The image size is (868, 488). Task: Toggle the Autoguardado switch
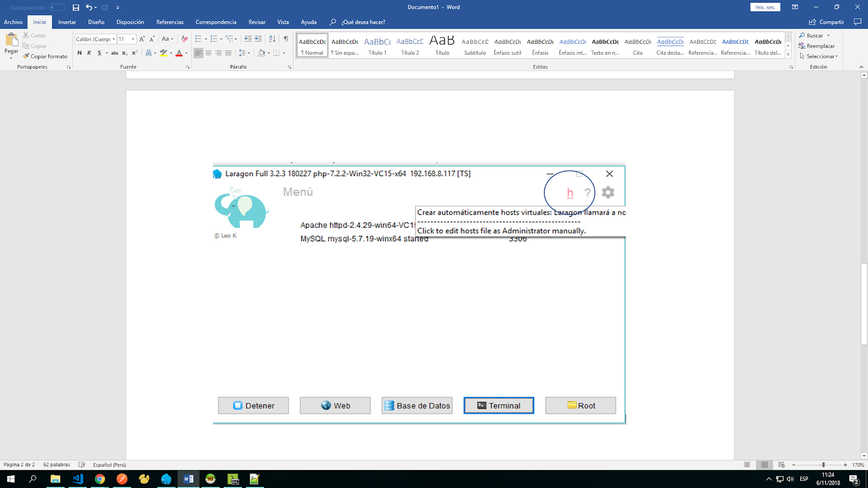(56, 8)
